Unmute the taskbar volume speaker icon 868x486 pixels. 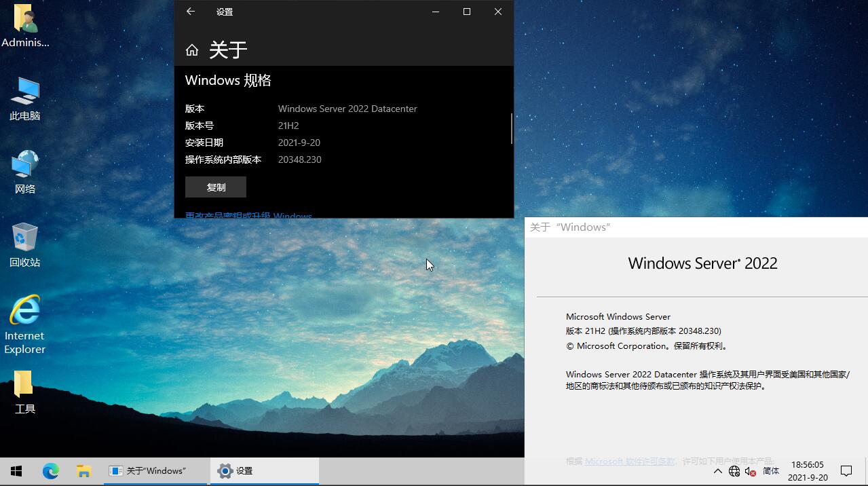coord(751,471)
